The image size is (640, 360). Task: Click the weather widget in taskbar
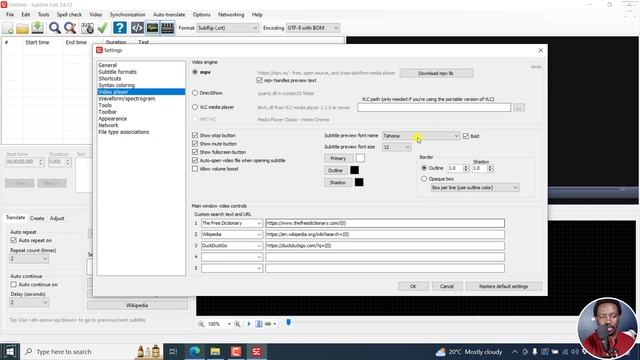click(x=469, y=352)
